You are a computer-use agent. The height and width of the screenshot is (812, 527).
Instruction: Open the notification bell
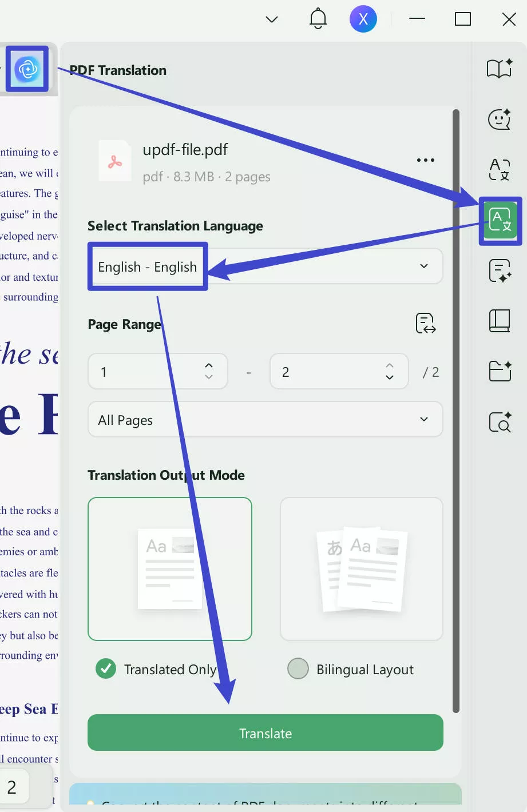point(318,18)
